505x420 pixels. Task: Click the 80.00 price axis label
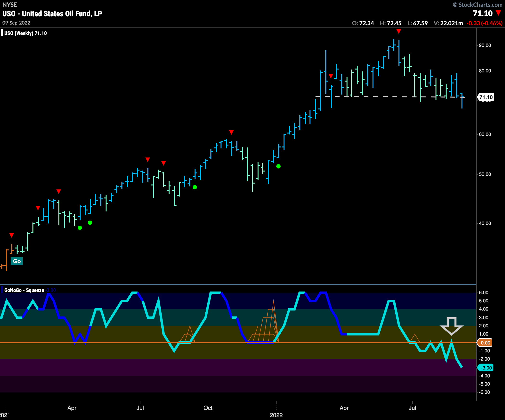tap(485, 71)
